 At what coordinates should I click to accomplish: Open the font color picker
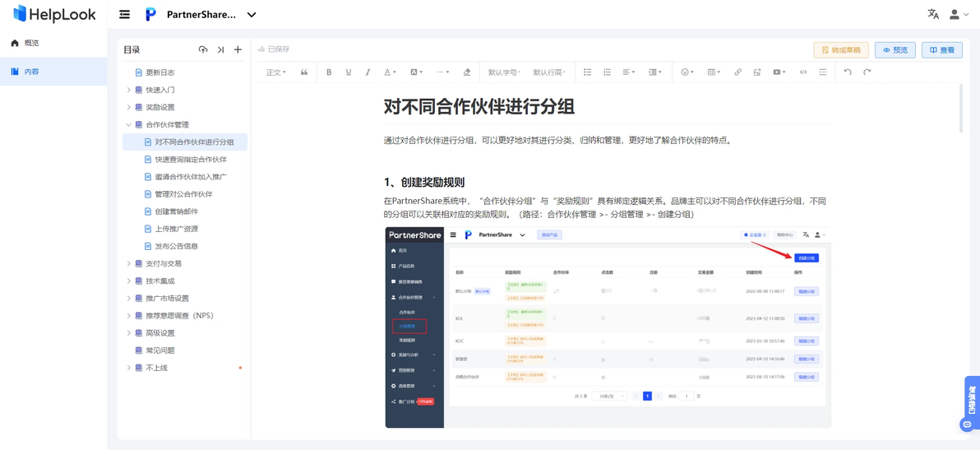(390, 72)
